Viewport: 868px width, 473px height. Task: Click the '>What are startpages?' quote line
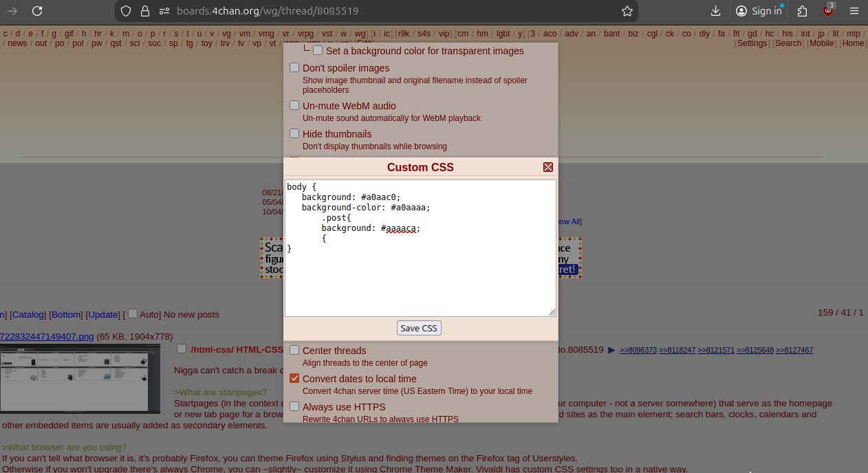220,393
